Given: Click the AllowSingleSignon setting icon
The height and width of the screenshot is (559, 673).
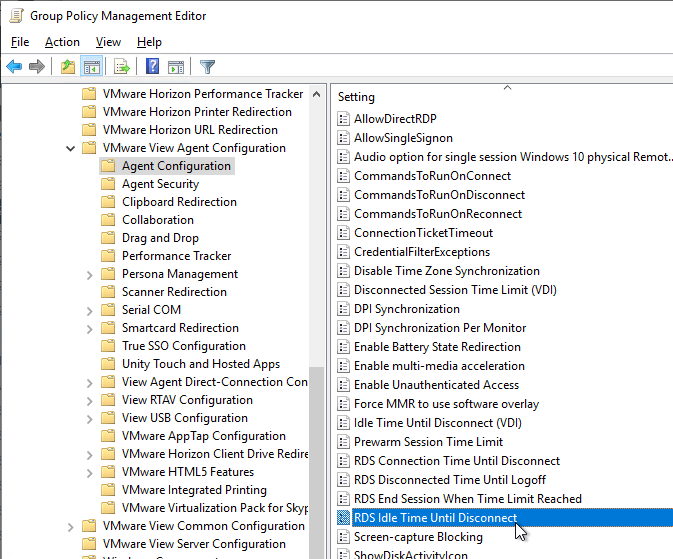Looking at the screenshot, I should coord(343,138).
